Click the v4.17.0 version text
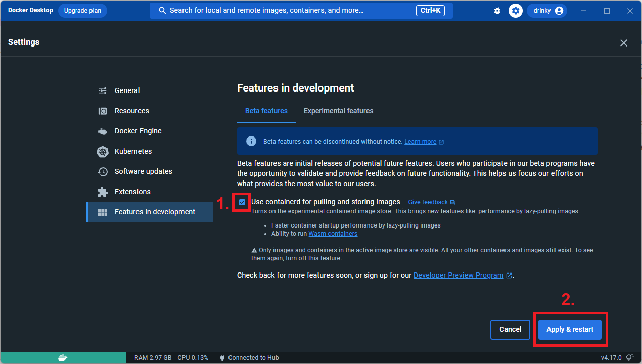 (x=612, y=358)
